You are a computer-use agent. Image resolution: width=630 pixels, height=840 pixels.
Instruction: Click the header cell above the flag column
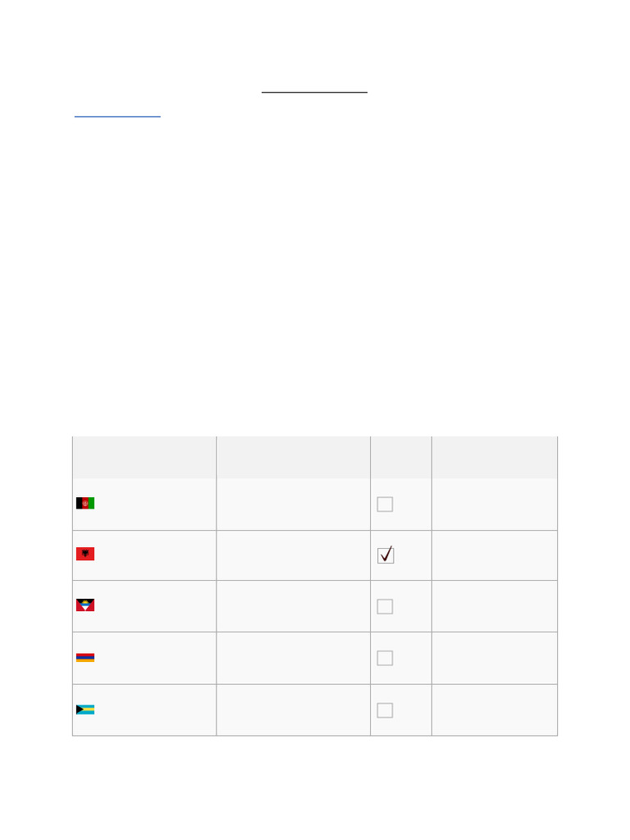point(144,457)
